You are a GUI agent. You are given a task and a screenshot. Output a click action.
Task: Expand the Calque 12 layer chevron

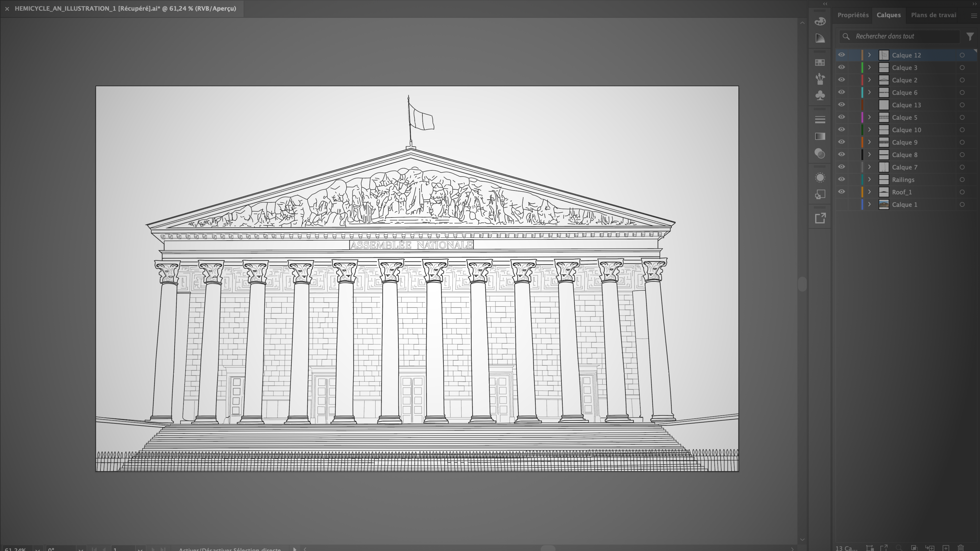pos(869,55)
